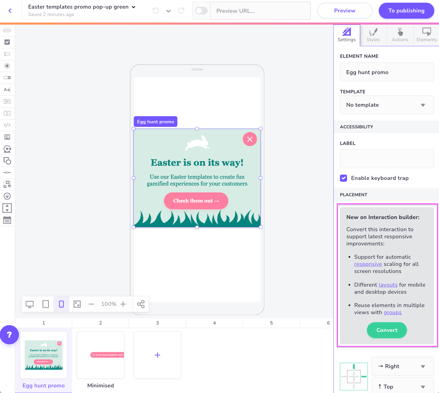Expand the No template dropdown
The image size is (439, 393).
(387, 105)
